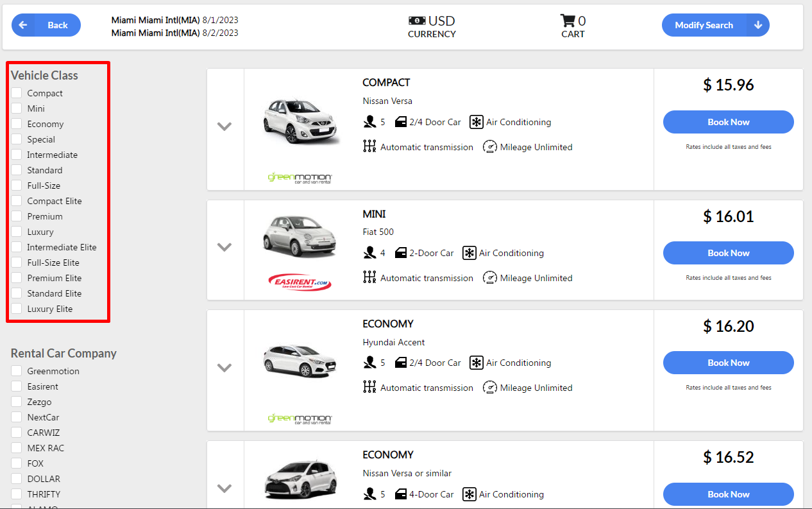The image size is (812, 509).
Task: Click transmission icon on Compact card
Action: coord(369,146)
